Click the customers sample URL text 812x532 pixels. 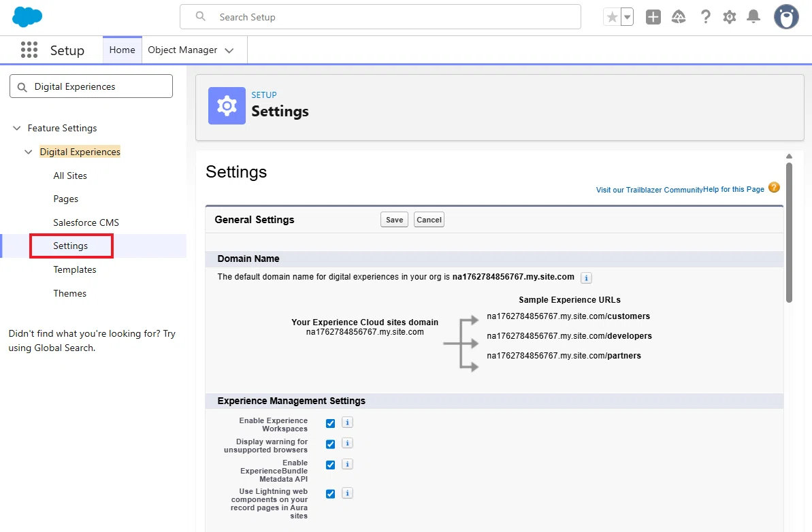click(568, 316)
